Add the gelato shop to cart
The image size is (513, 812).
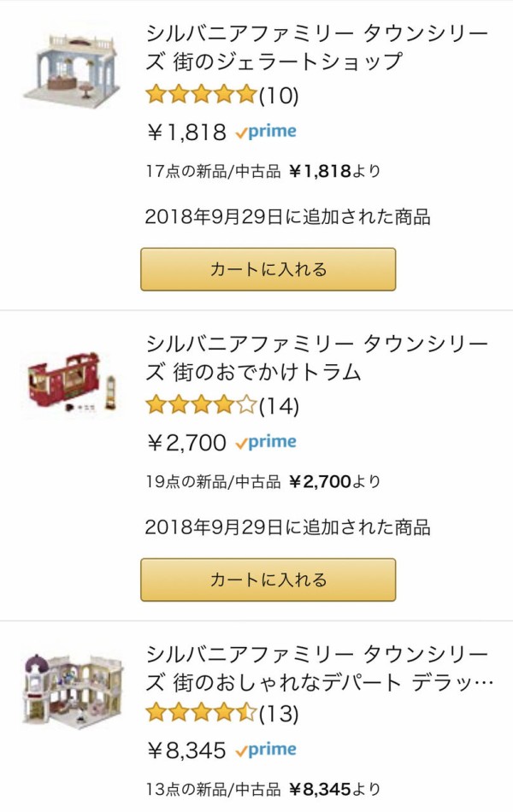(268, 269)
